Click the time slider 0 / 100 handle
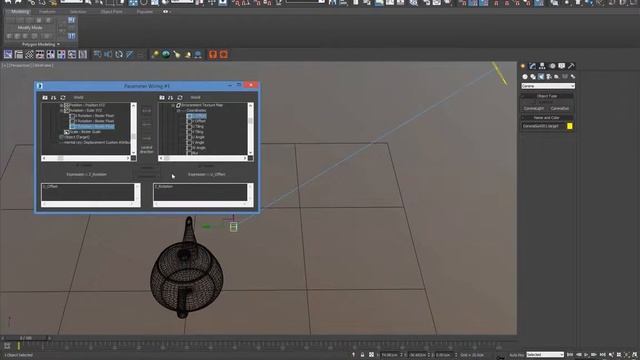 tap(26, 338)
